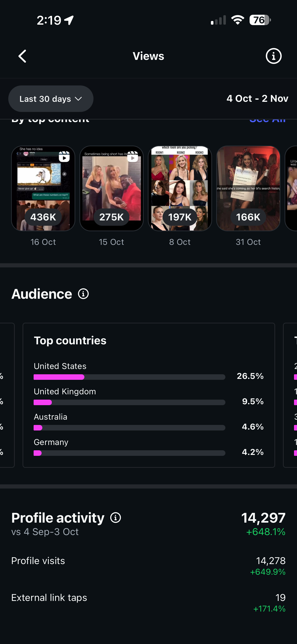Tap the Profile activity info icon
The height and width of the screenshot is (644, 297).
pos(116,518)
